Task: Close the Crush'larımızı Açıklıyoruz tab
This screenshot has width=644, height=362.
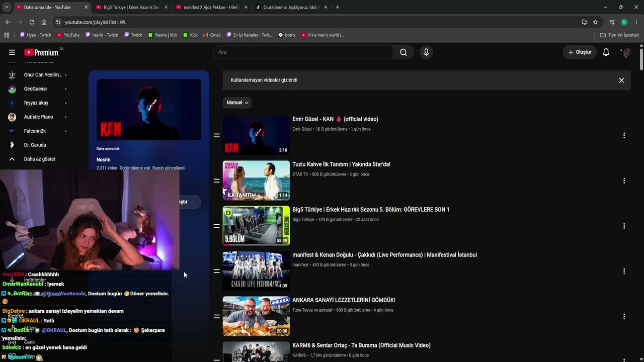Action: pyautogui.click(x=326, y=7)
